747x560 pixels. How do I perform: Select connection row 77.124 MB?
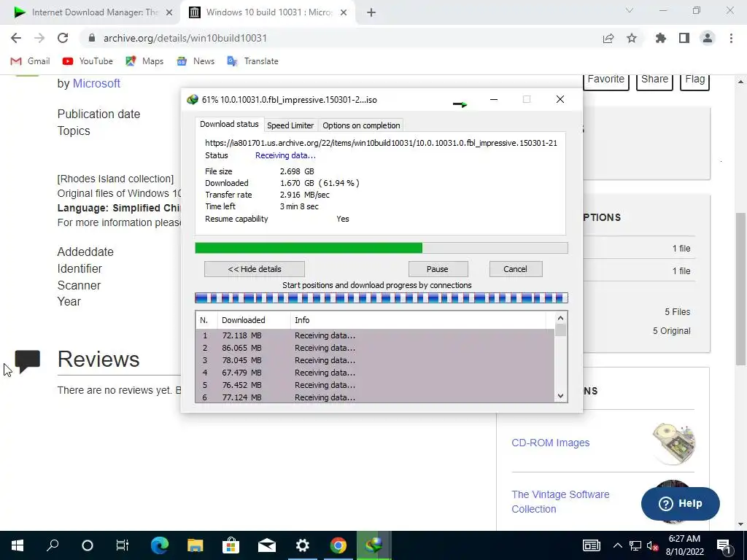pyautogui.click(x=376, y=397)
